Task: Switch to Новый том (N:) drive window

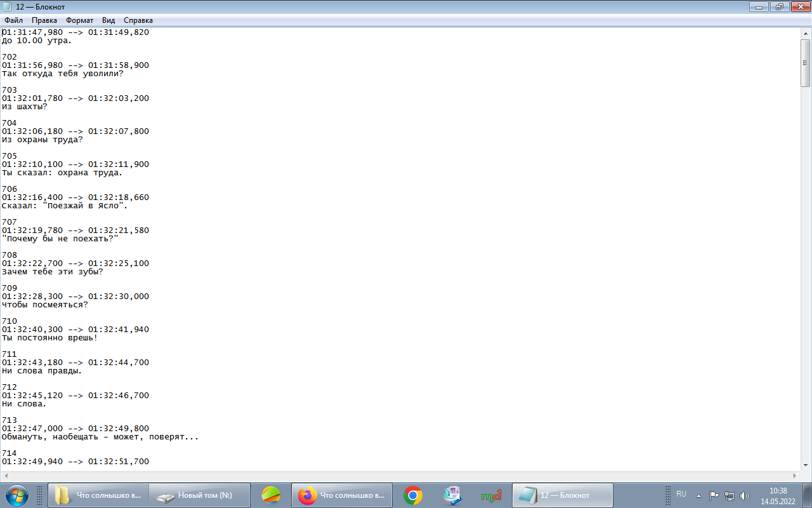Action: (199, 495)
